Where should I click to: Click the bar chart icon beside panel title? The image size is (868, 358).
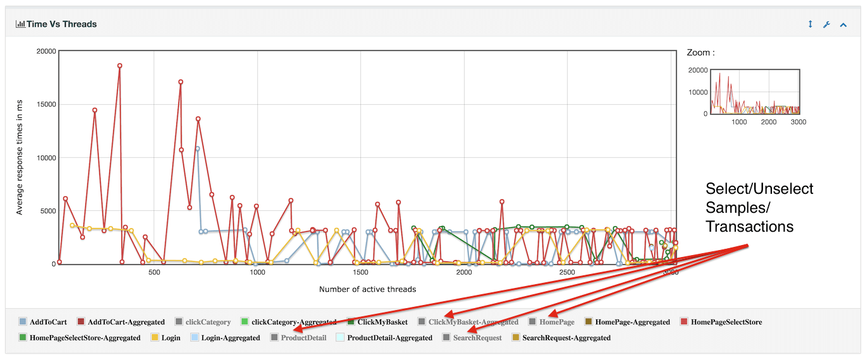(20, 24)
